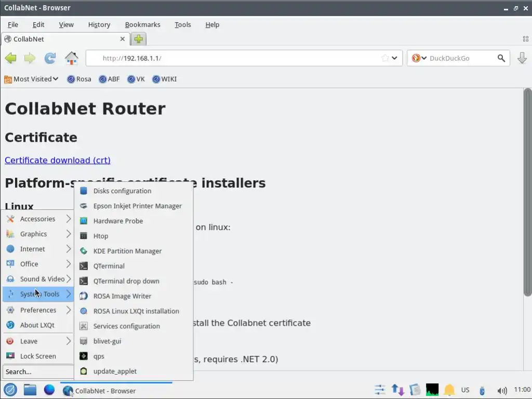The width and height of the screenshot is (532, 399).
Task: Launch Epson Inkjet Printer Manager
Action: pos(134,206)
